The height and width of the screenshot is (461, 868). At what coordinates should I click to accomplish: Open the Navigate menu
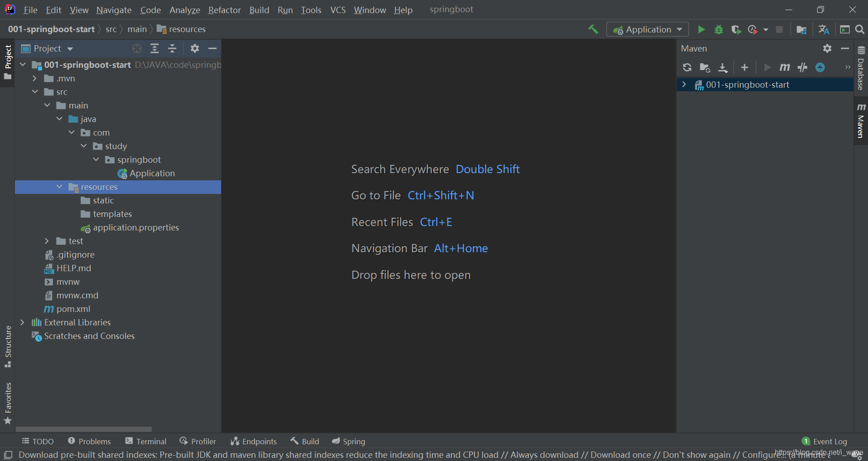[114, 10]
